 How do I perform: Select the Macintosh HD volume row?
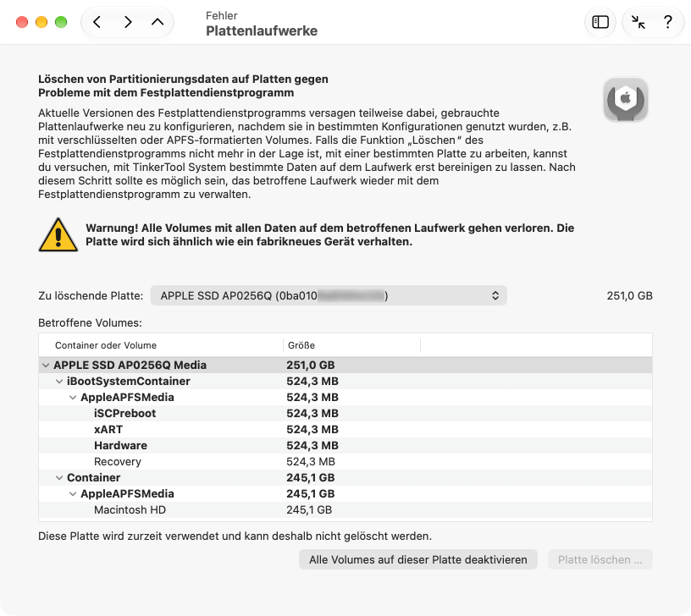(x=345, y=510)
